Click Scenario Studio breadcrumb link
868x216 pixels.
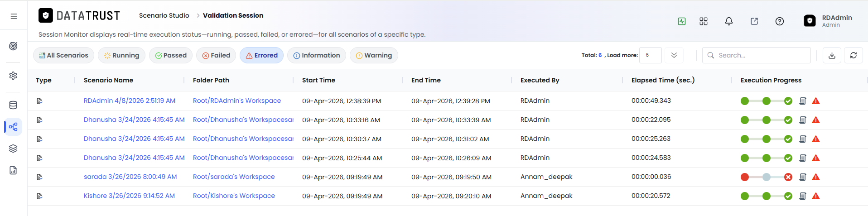[x=164, y=15]
